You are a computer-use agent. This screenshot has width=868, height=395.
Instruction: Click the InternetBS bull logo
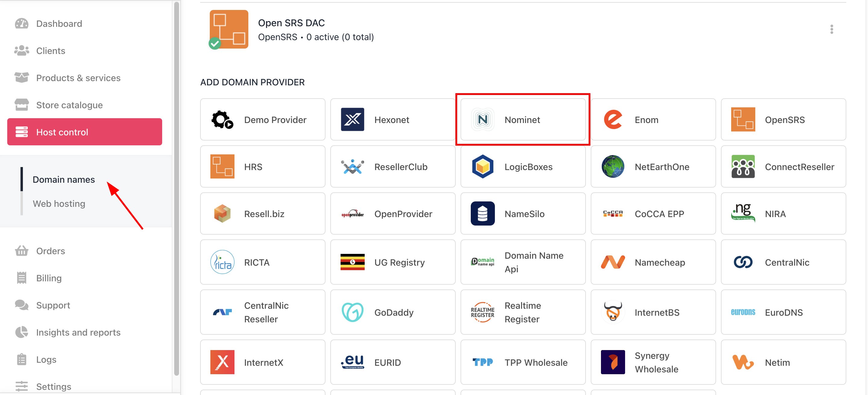(613, 312)
